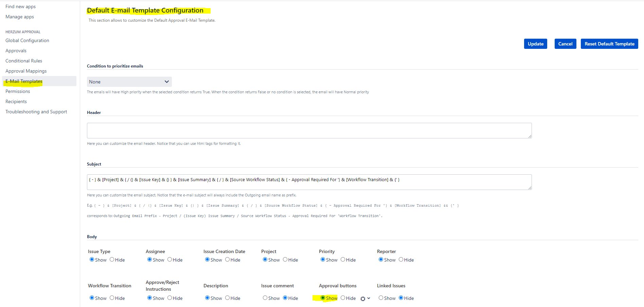Select Hide for Reporter field
Screen dimensions: 644x307
coord(401,260)
